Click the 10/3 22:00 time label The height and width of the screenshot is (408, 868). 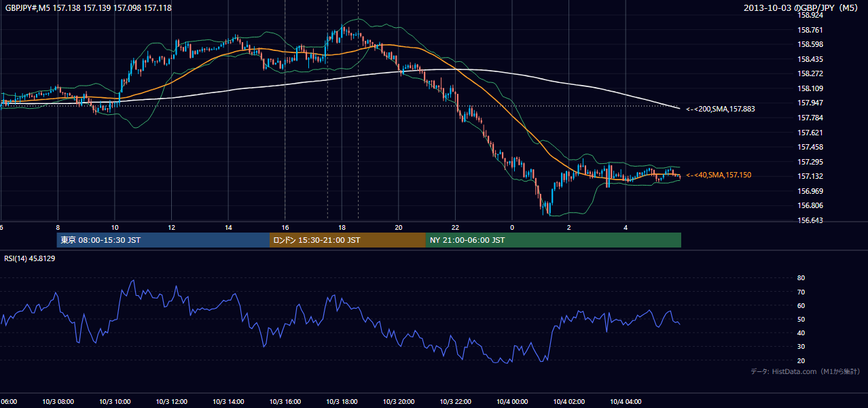pos(455,402)
